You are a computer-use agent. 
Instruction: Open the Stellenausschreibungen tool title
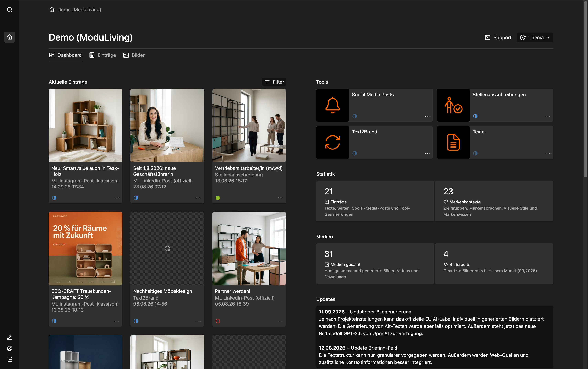499,95
